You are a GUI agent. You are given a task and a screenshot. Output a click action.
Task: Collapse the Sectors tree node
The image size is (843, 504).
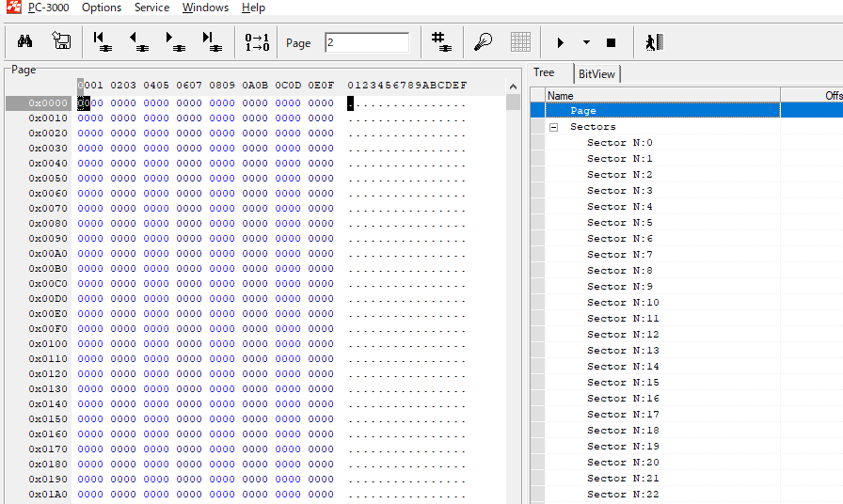pos(554,127)
